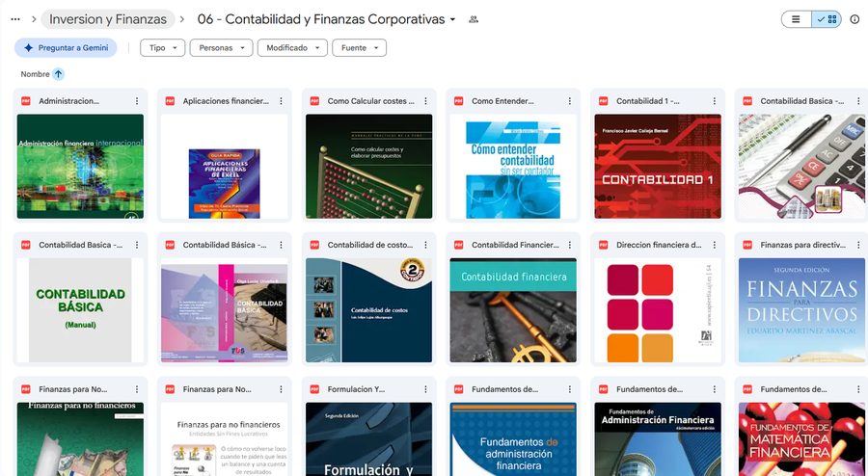The width and height of the screenshot is (868, 476).
Task: Select file name 'Contabilidad 1 -...'
Action: tap(648, 101)
